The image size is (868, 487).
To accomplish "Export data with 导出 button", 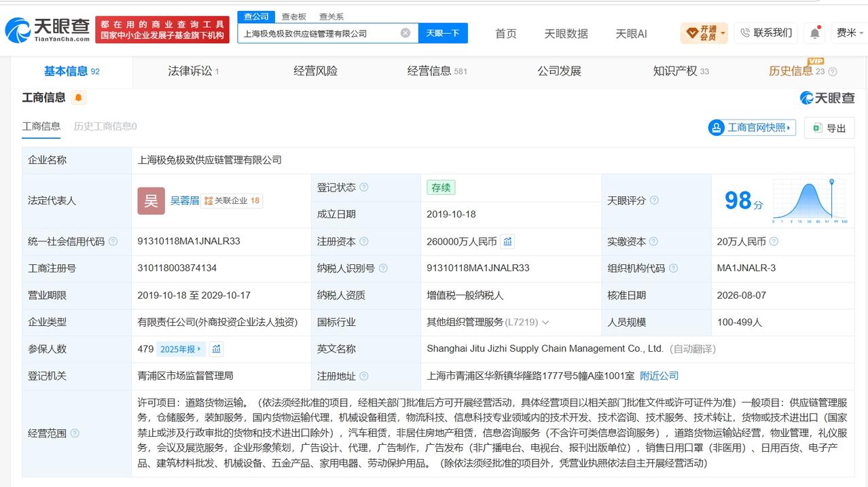I will coord(829,128).
